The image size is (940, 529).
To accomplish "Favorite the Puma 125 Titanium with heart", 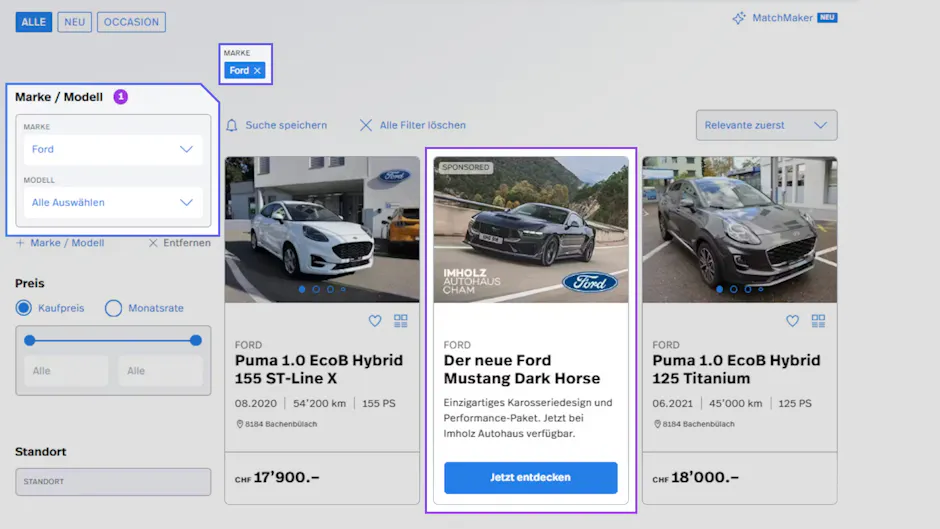I will click(x=793, y=321).
